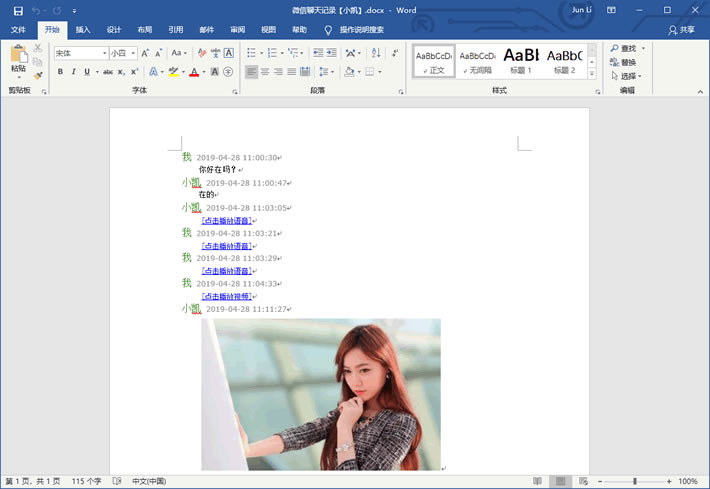
Task: Click the zoom slider in the status bar
Action: (635, 481)
